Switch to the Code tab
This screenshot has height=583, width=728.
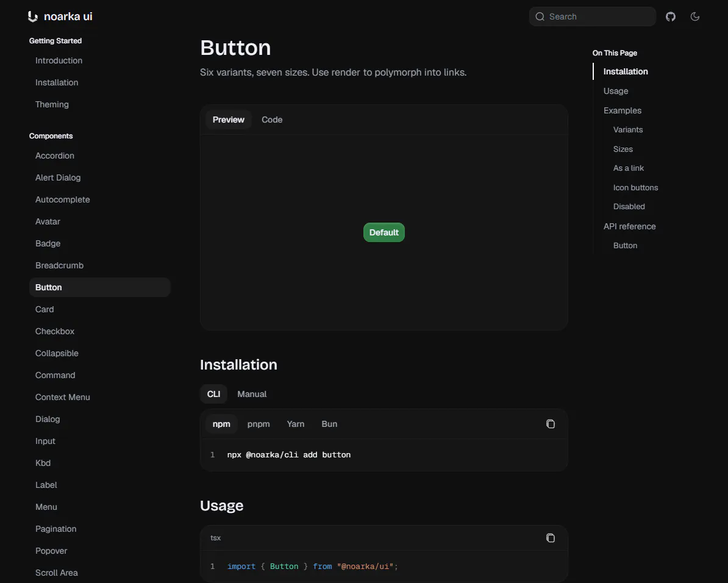click(x=272, y=120)
